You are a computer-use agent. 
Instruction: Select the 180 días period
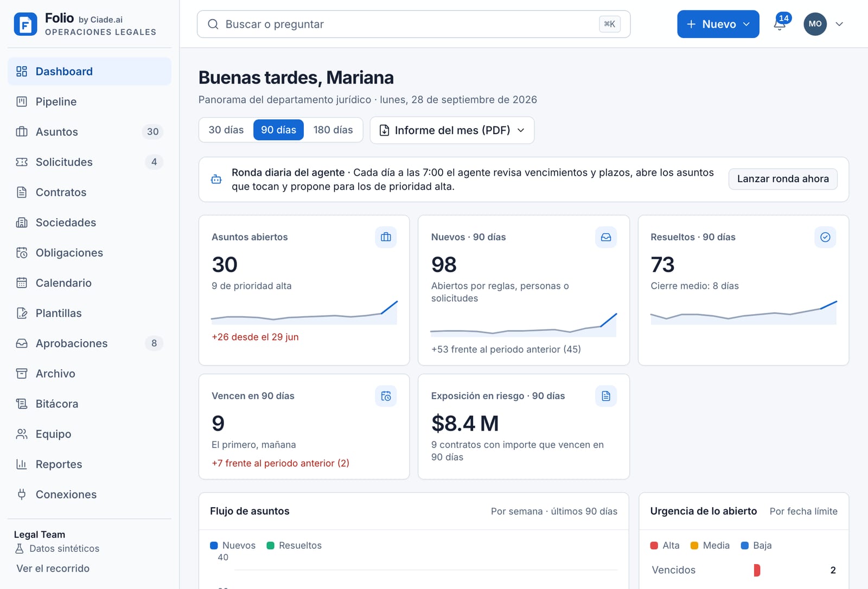click(333, 130)
